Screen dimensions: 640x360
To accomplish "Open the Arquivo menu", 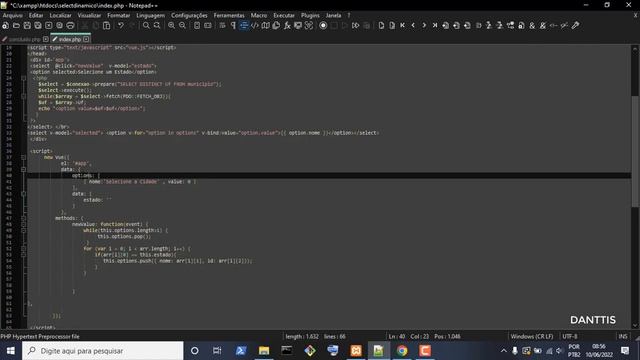I will pyautogui.click(x=13, y=15).
